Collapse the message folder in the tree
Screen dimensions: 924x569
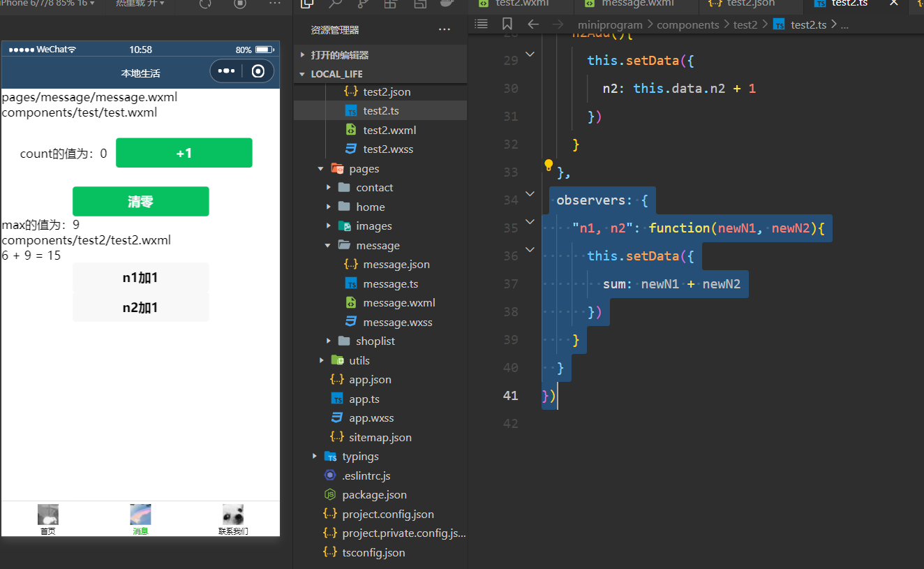(329, 246)
